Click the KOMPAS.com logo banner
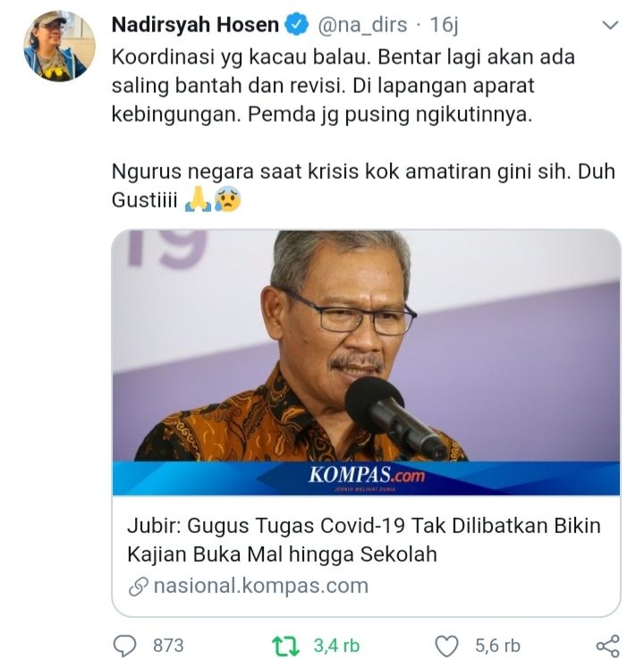Viewport: 644px width, 669px height. 366,478
